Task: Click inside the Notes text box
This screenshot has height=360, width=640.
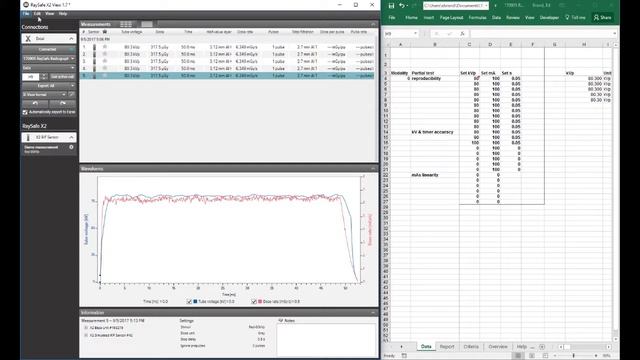Action: 326,340
